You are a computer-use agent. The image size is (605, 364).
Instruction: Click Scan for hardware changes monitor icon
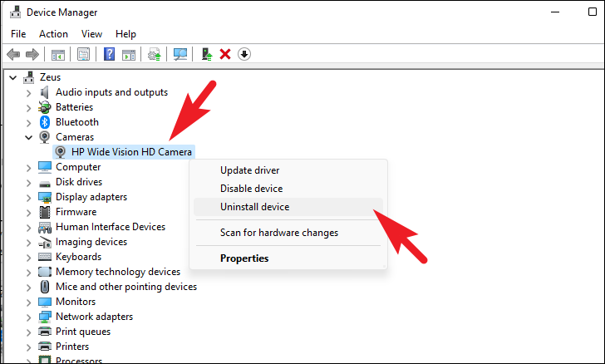click(x=180, y=54)
